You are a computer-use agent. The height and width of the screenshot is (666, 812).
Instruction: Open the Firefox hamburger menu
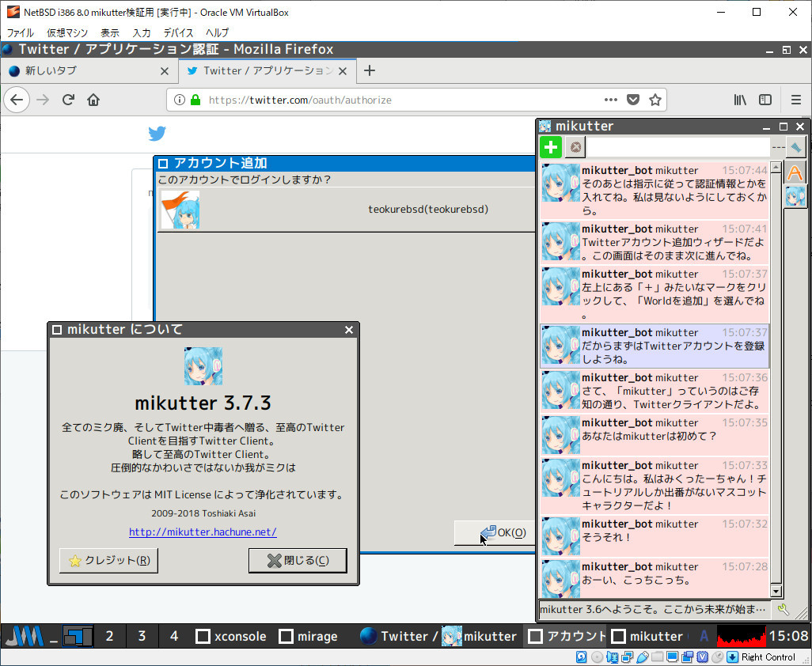click(x=796, y=100)
